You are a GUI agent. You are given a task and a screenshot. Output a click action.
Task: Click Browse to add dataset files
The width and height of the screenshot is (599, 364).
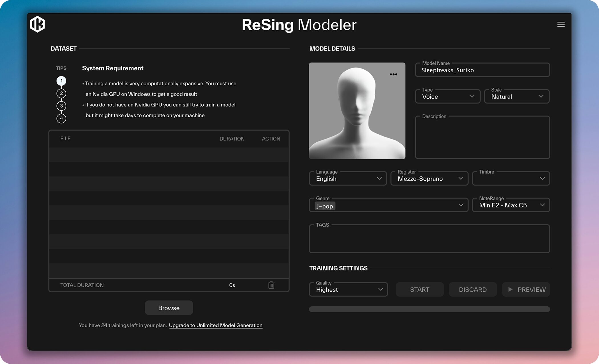point(169,308)
